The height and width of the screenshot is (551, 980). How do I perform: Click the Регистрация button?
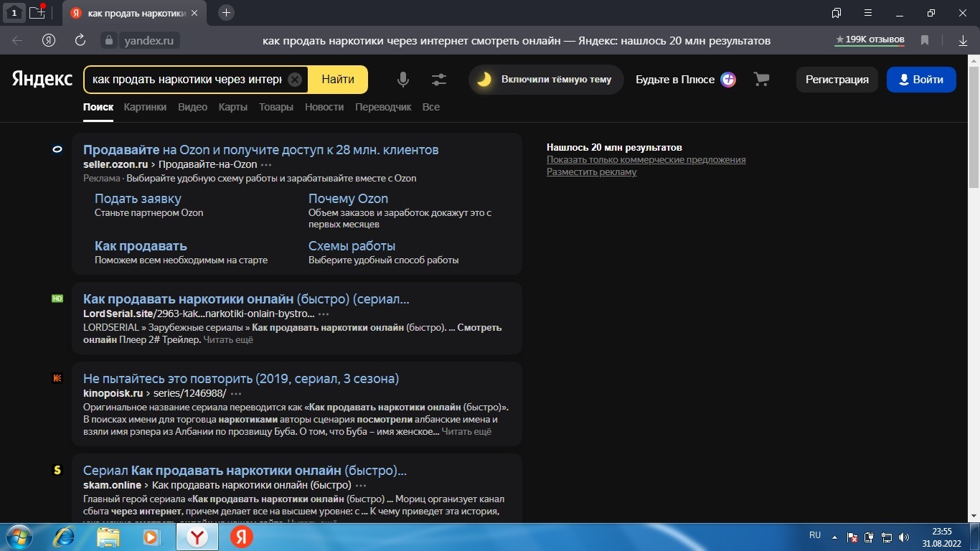837,80
